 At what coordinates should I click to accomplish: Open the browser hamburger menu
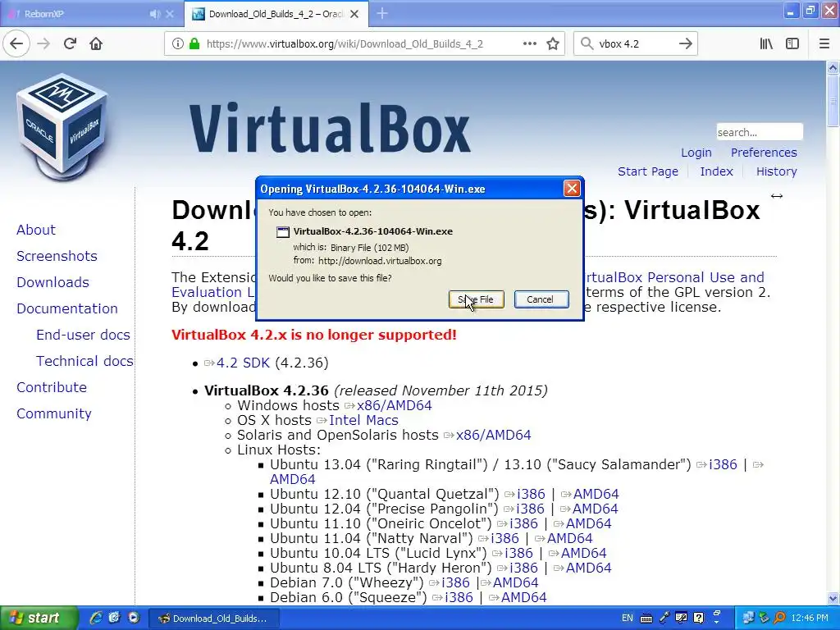point(824,44)
